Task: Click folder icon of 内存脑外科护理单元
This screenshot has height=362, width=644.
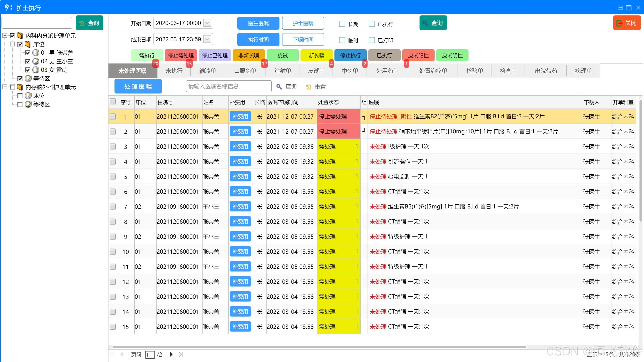Action: (x=20, y=87)
